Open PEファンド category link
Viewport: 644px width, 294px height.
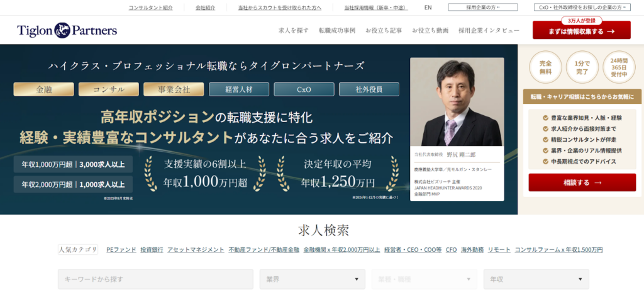click(x=121, y=249)
